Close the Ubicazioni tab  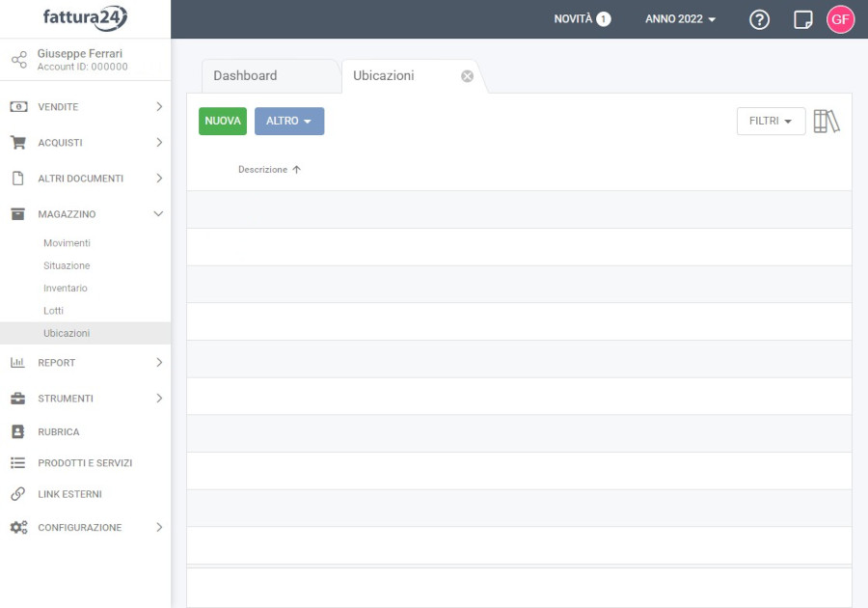[x=467, y=76]
